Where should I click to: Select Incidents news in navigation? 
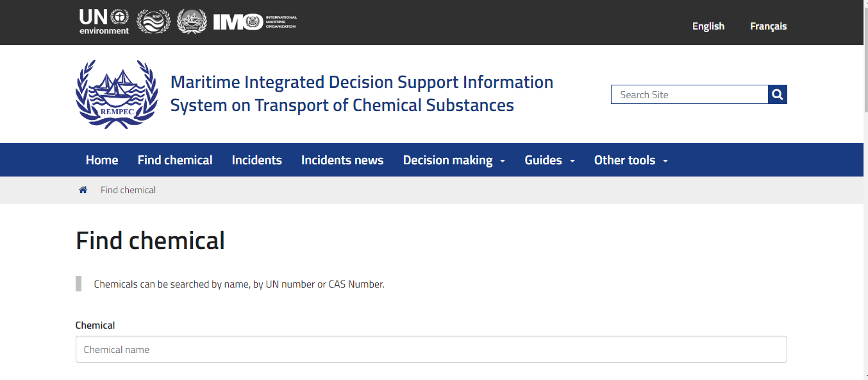(x=342, y=160)
